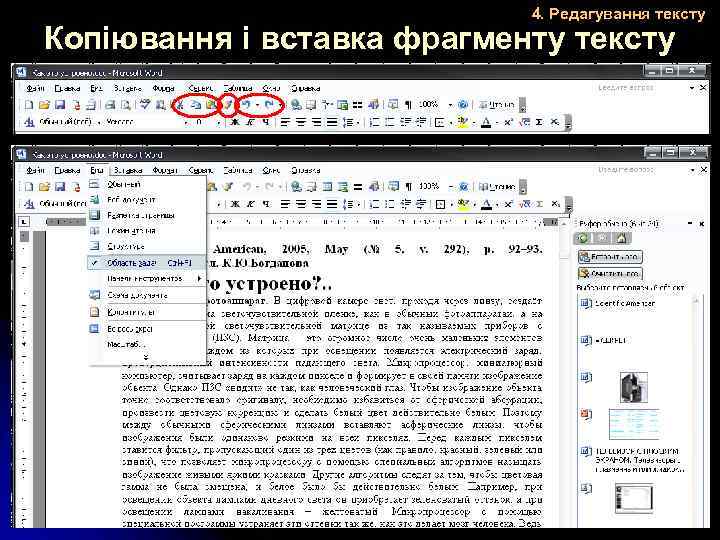720x540 pixels.
Task: Click Format Painter in lower Word window
Action: (228, 187)
